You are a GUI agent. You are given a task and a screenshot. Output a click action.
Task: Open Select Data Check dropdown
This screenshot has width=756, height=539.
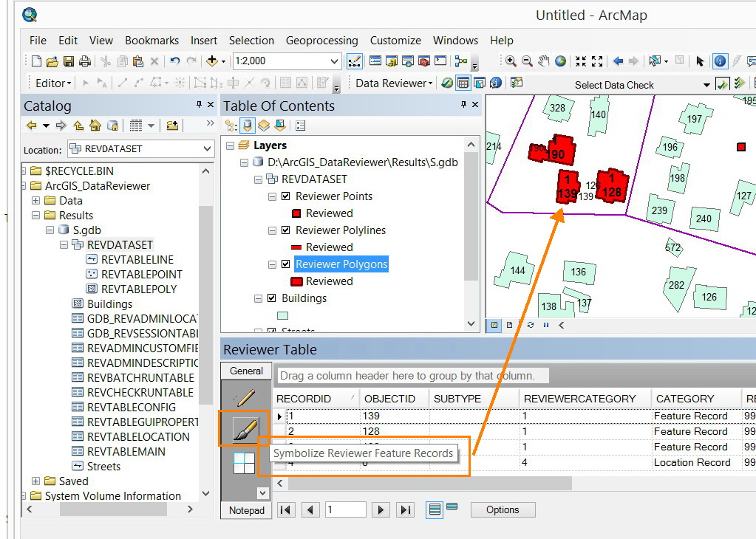tap(706, 85)
